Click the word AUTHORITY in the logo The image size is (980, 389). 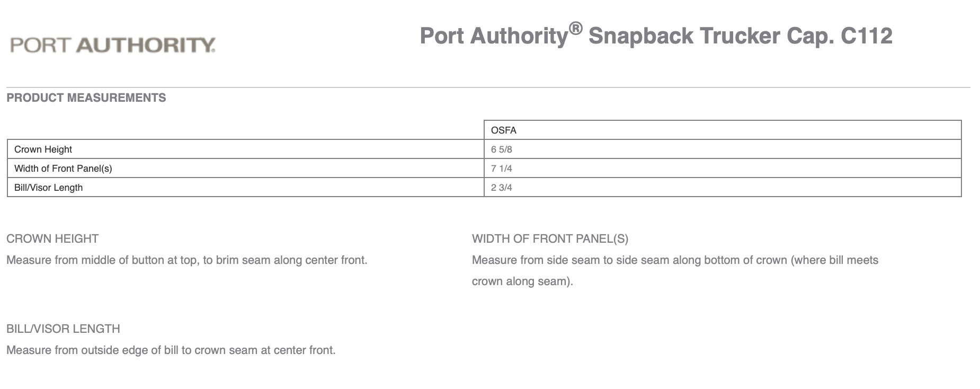pos(145,45)
